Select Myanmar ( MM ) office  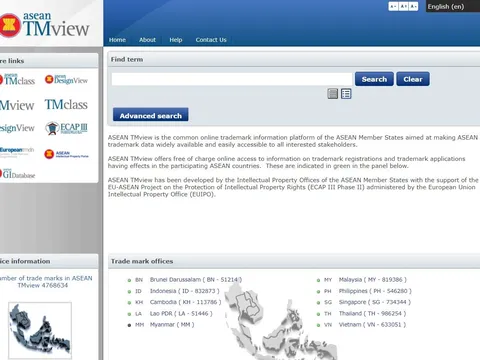172,324
